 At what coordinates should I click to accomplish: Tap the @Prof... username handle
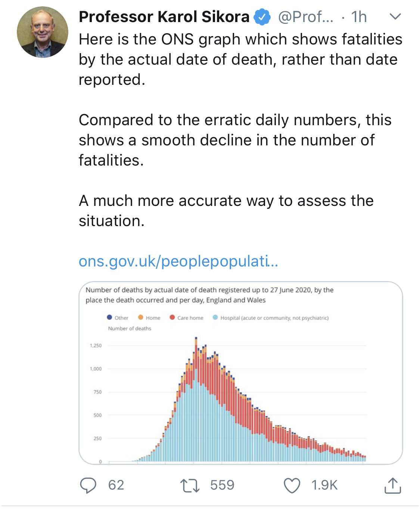click(x=306, y=17)
